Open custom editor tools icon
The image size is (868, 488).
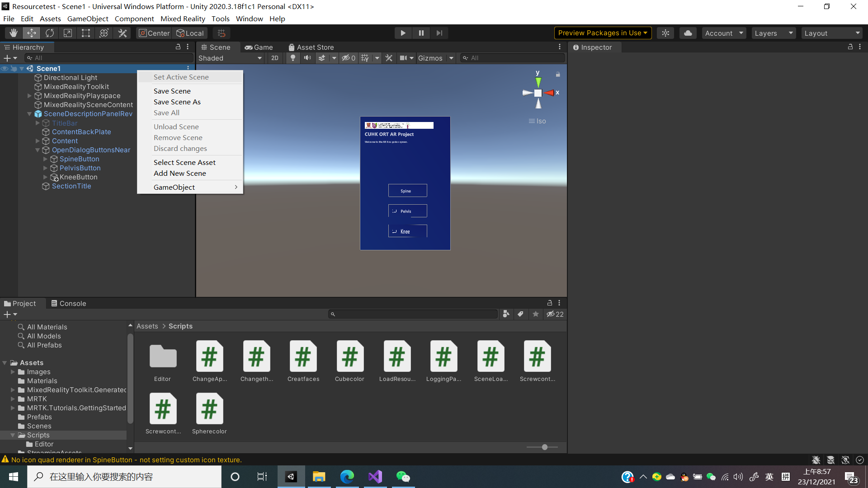(x=122, y=33)
